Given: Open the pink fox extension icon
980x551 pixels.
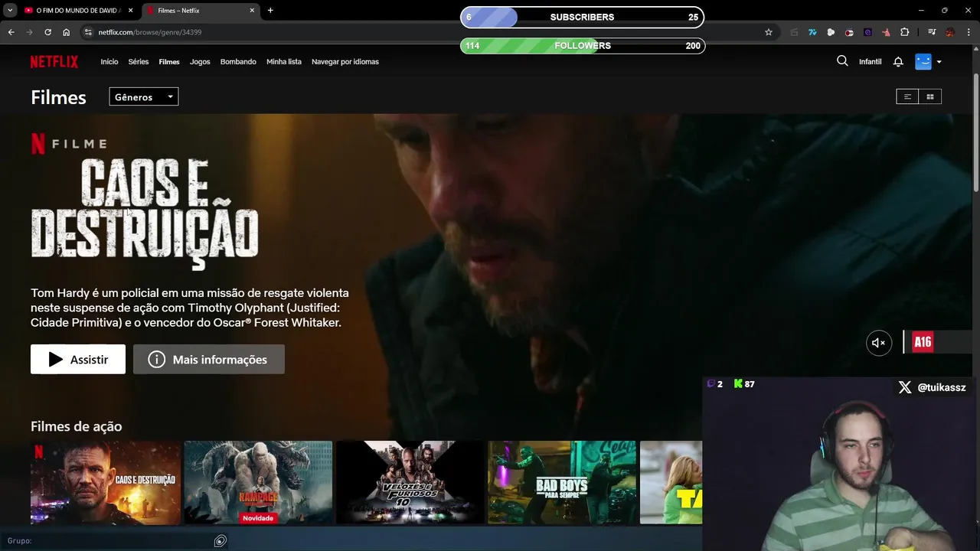Looking at the screenshot, I should click(886, 32).
